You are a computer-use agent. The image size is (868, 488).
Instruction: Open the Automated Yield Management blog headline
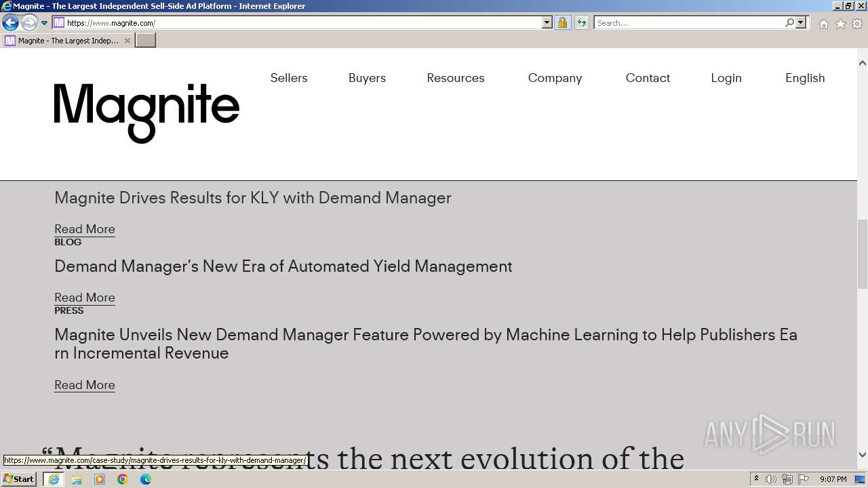click(x=283, y=266)
